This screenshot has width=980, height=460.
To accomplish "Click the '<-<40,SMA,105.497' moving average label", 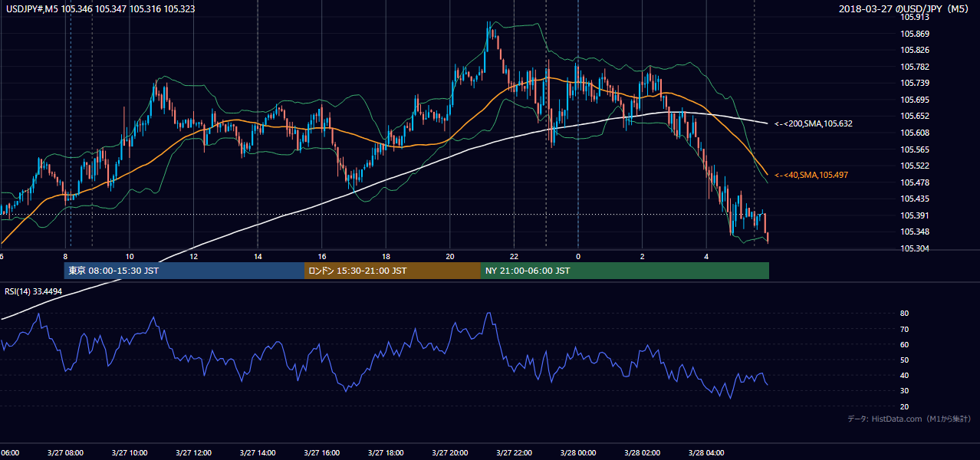I will (811, 176).
